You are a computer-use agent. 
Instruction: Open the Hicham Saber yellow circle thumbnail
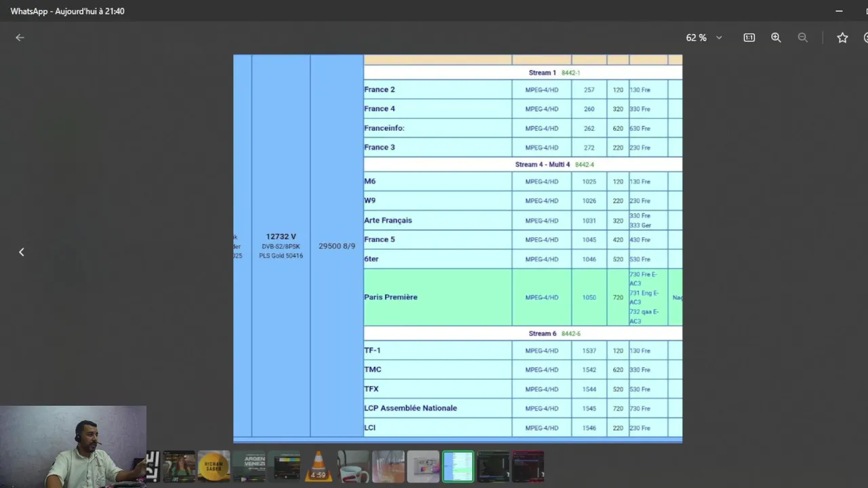pos(214,466)
